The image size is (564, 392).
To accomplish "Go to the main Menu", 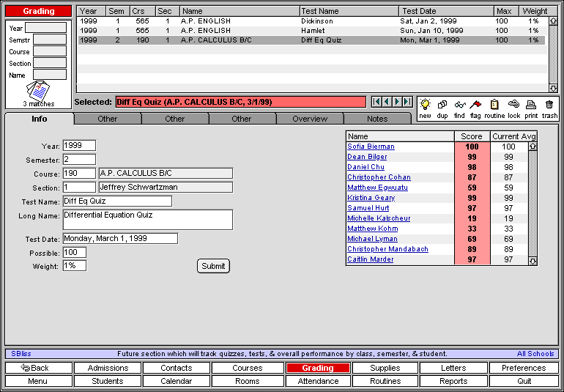I will pyautogui.click(x=39, y=381).
